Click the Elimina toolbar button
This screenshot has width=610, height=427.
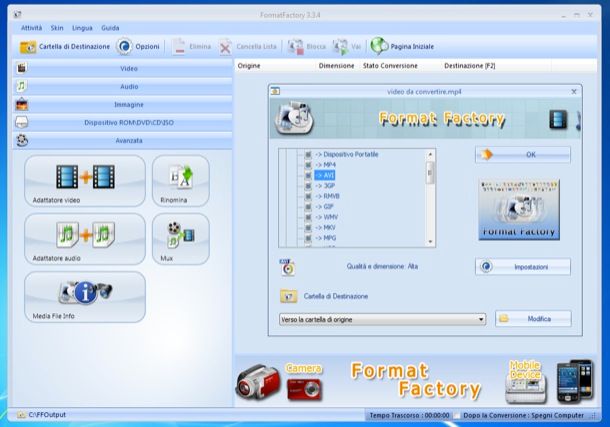tap(191, 47)
